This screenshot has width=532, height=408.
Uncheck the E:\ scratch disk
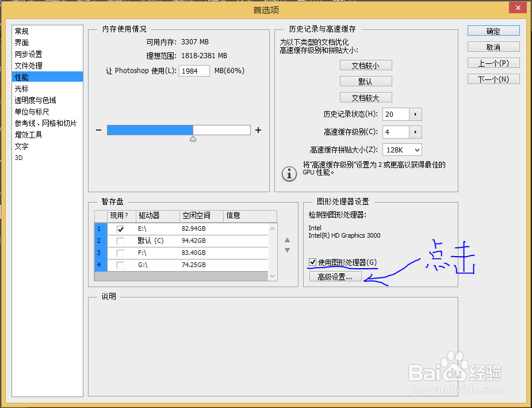click(121, 228)
